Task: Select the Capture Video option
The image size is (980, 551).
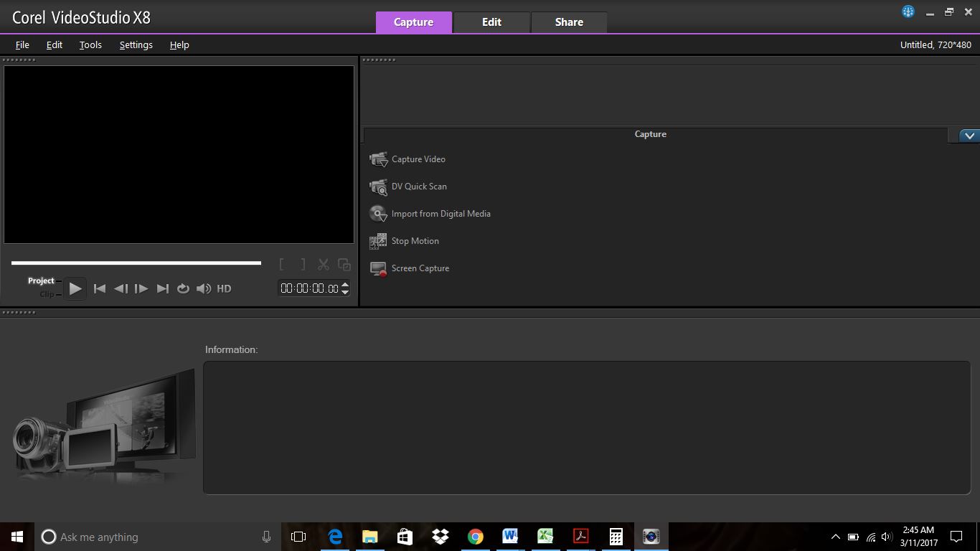Action: [x=418, y=159]
